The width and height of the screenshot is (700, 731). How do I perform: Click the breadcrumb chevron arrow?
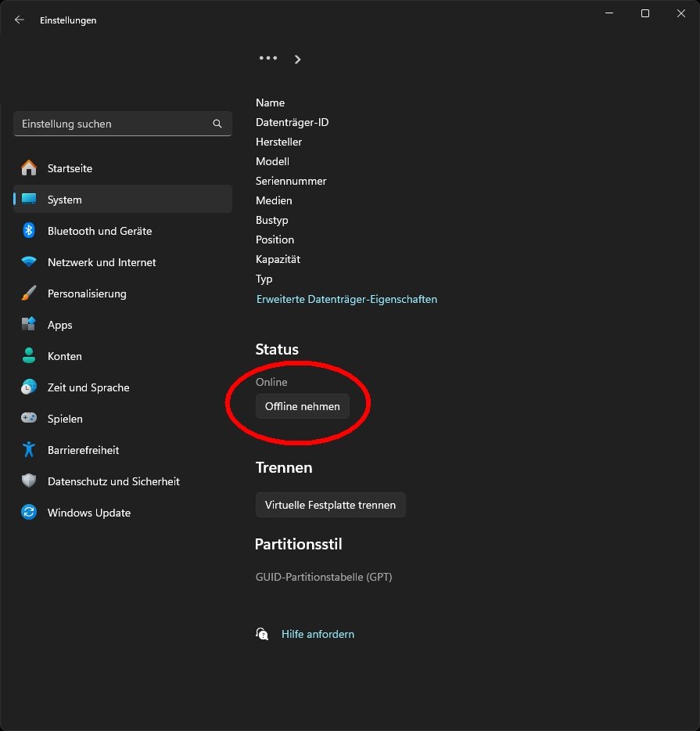[x=298, y=59]
